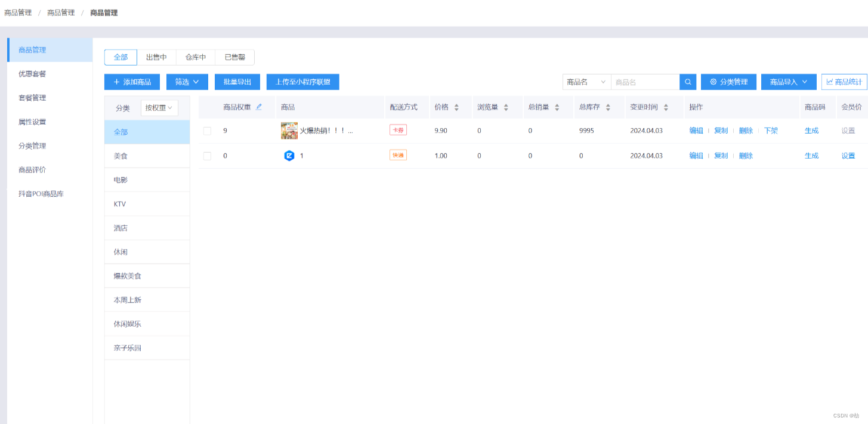Open 抖音POI商品库 in the sidebar

click(x=50, y=194)
